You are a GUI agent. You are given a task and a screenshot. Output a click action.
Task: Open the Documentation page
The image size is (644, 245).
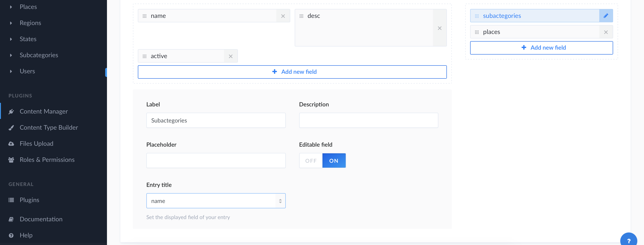tap(41, 219)
